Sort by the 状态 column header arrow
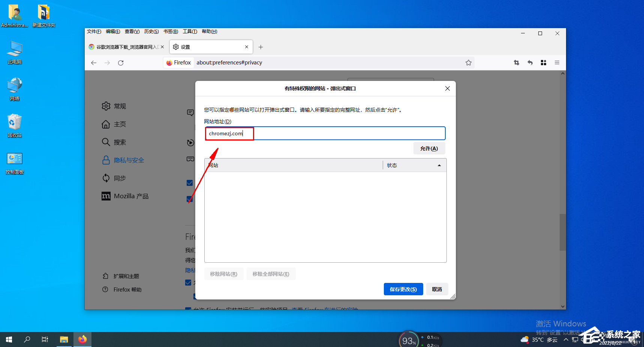 click(x=439, y=165)
